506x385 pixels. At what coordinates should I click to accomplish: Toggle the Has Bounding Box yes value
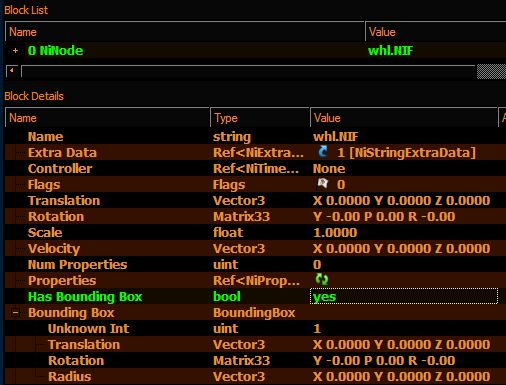[404, 296]
